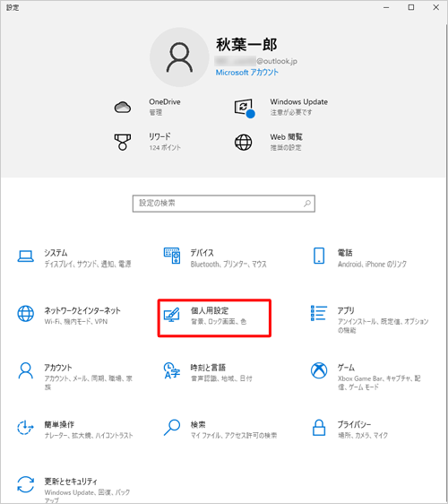Open the OneDrive cloud icon
The height and width of the screenshot is (504, 448).
click(123, 107)
